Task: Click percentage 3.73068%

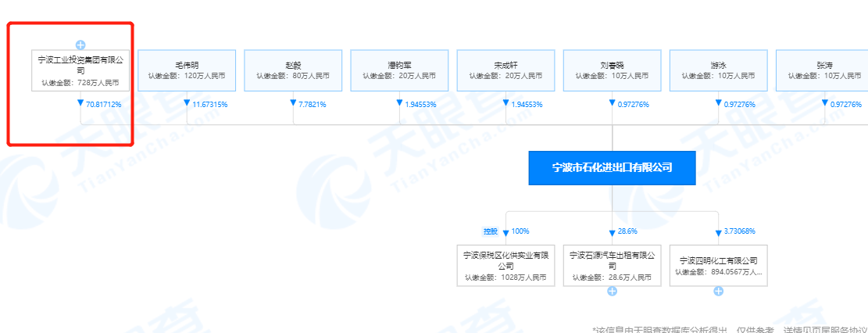Action: [x=740, y=231]
